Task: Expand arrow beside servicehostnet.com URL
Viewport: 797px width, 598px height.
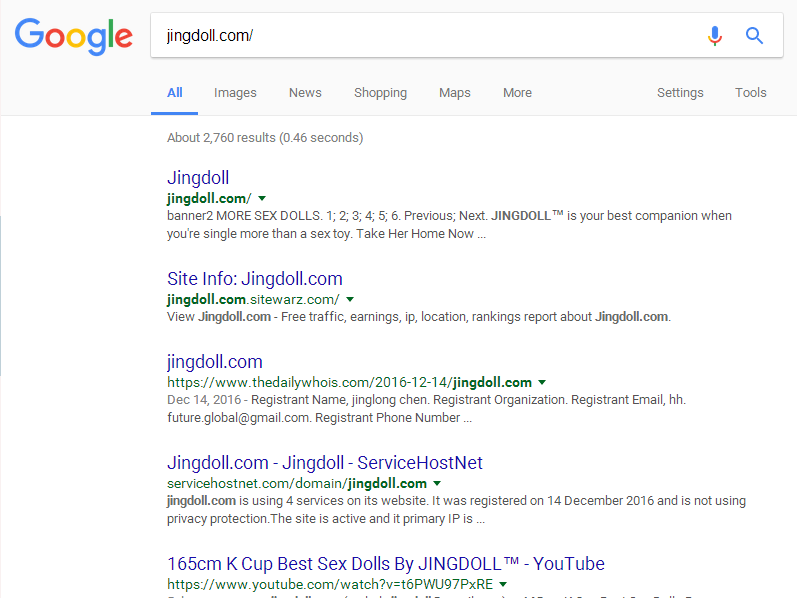Action: (x=437, y=484)
